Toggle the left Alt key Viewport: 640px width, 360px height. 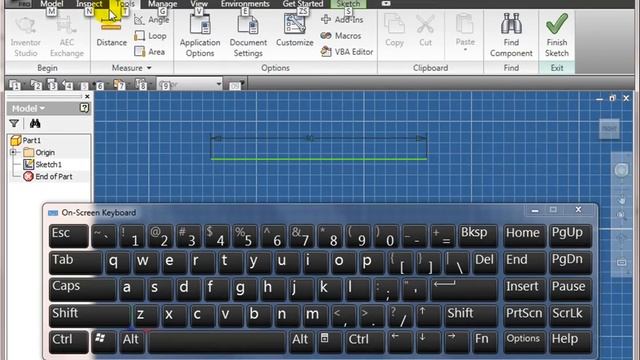point(131,342)
